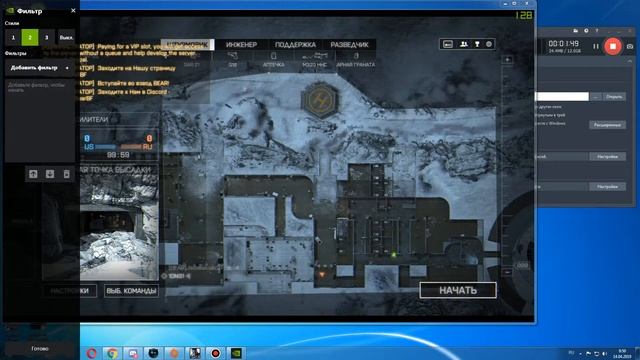The height and width of the screenshot is (360, 640).
Task: Click the move filter down arrow icon
Action: coord(50,174)
